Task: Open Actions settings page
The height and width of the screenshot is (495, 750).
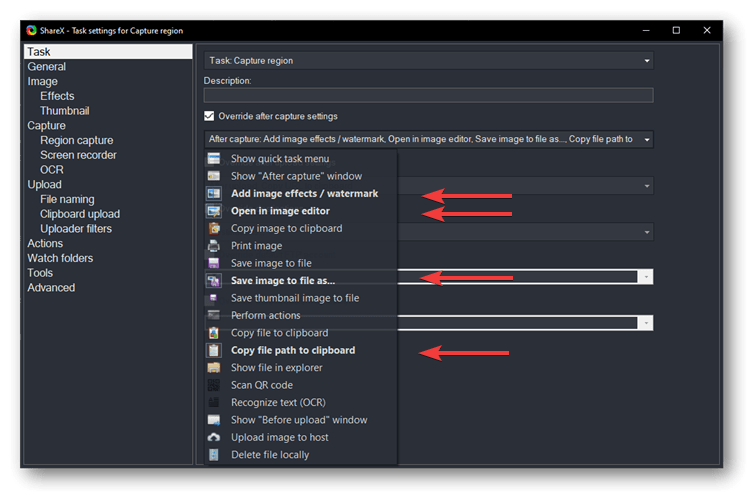Action: point(45,243)
